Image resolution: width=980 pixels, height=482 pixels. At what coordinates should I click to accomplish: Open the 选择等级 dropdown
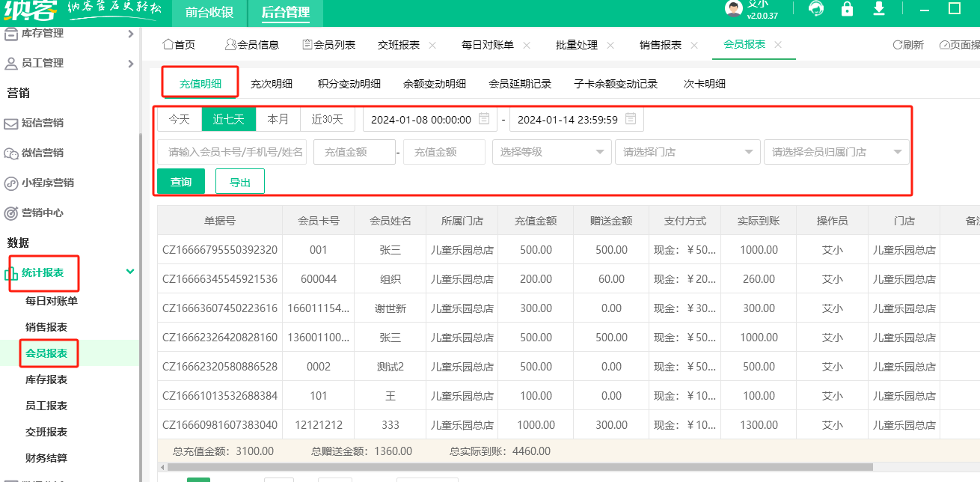551,152
